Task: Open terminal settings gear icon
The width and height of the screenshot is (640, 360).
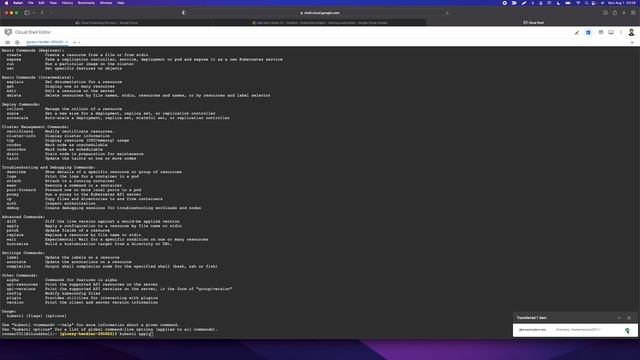Action: pos(17,42)
